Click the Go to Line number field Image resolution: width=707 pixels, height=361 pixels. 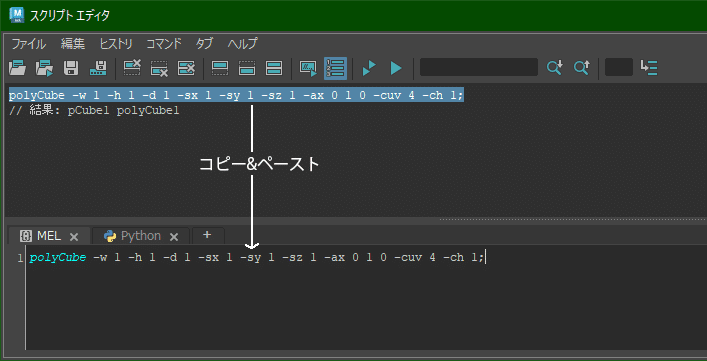click(x=619, y=67)
